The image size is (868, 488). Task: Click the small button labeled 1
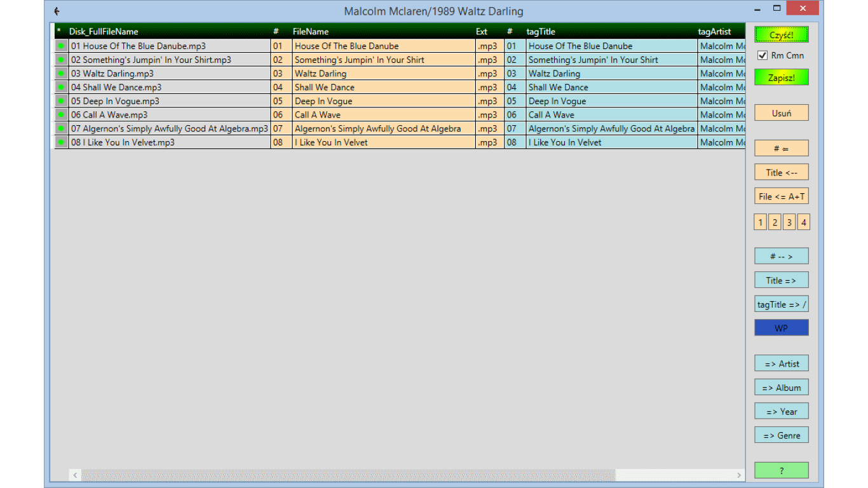(x=761, y=222)
